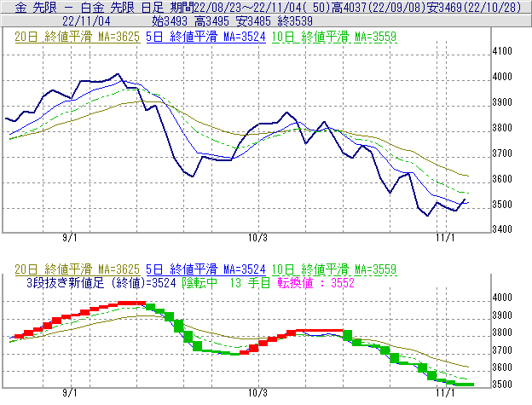Click the 3700 axis label on the top chart
Image resolution: width=532 pixels, height=405 pixels.
pos(502,153)
